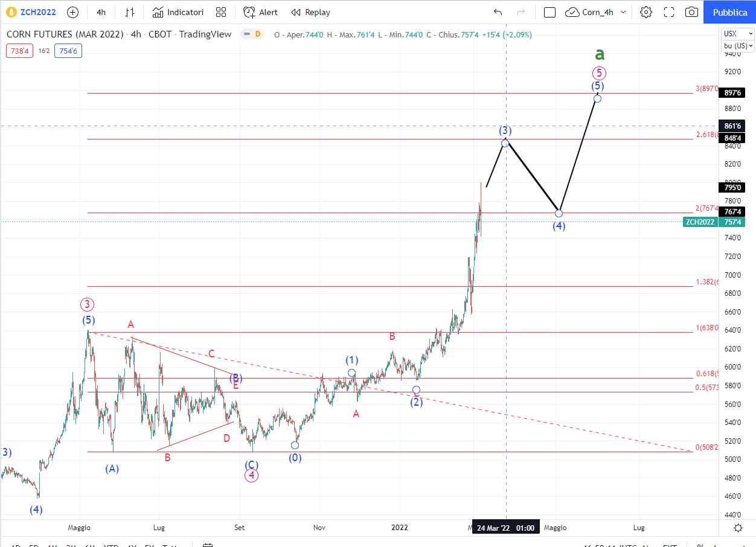
Task: Open the bar style selector icon
Action: [130, 12]
